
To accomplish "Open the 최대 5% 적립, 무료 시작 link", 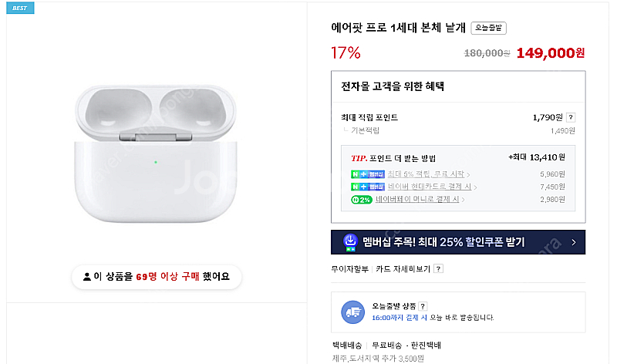I will (428, 174).
